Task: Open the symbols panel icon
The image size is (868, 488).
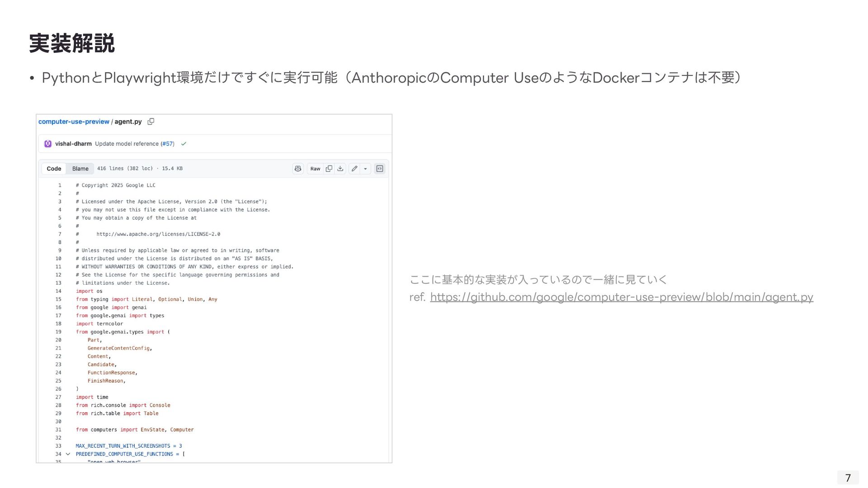Action: 380,169
